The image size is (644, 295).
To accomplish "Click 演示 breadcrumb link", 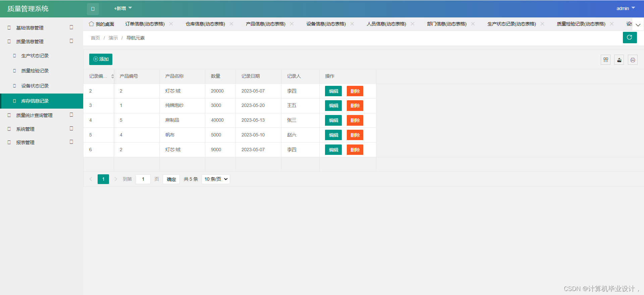I will (x=113, y=38).
